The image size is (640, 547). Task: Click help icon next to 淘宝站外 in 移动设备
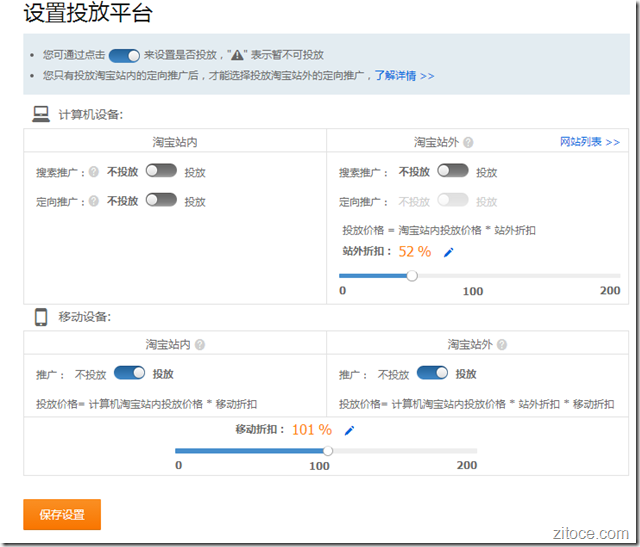pos(502,345)
